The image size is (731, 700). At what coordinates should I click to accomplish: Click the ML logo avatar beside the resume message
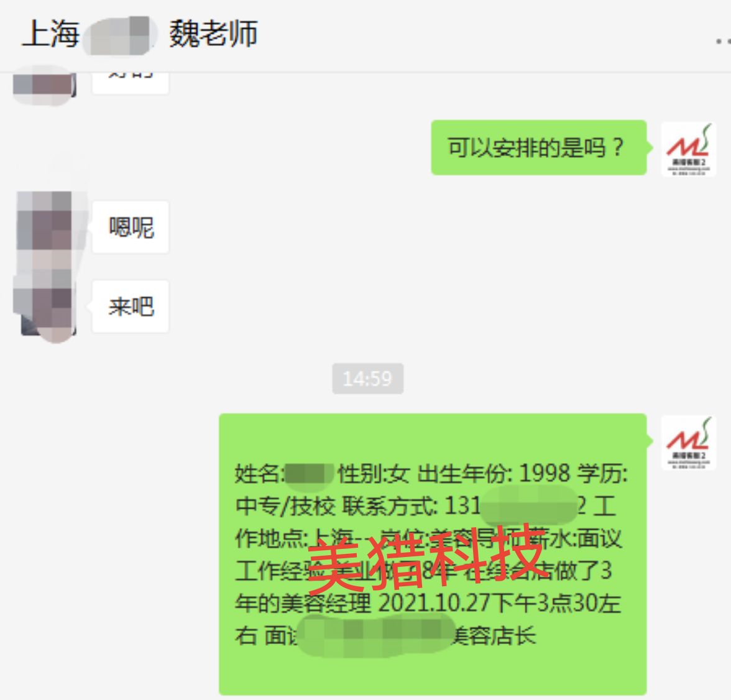point(689,443)
